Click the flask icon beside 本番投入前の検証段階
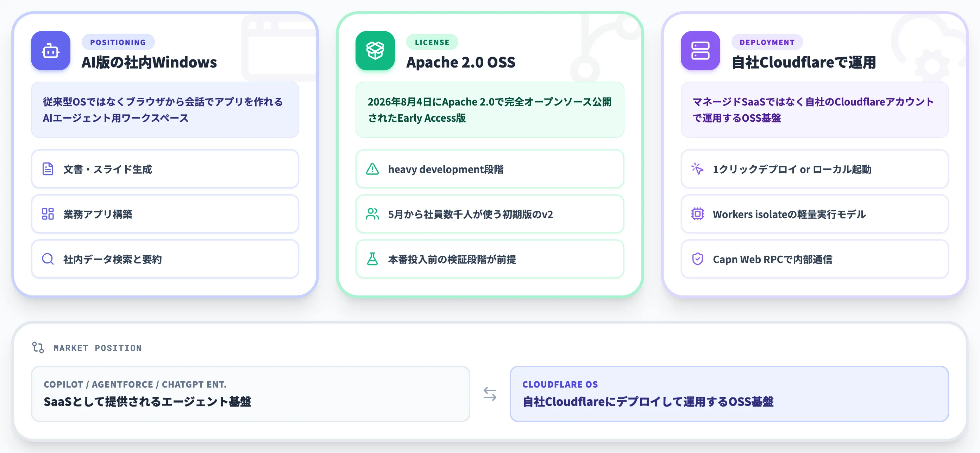The image size is (980, 453). 372,259
